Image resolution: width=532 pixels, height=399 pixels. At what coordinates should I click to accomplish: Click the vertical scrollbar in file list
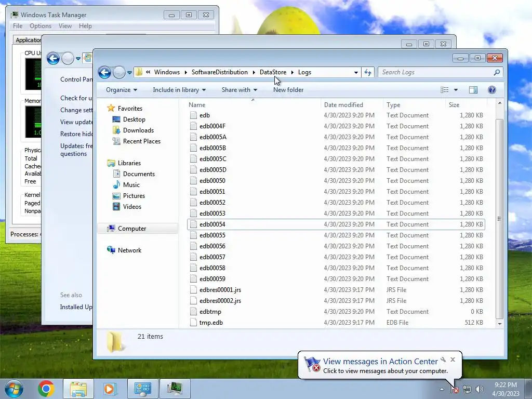click(499, 219)
